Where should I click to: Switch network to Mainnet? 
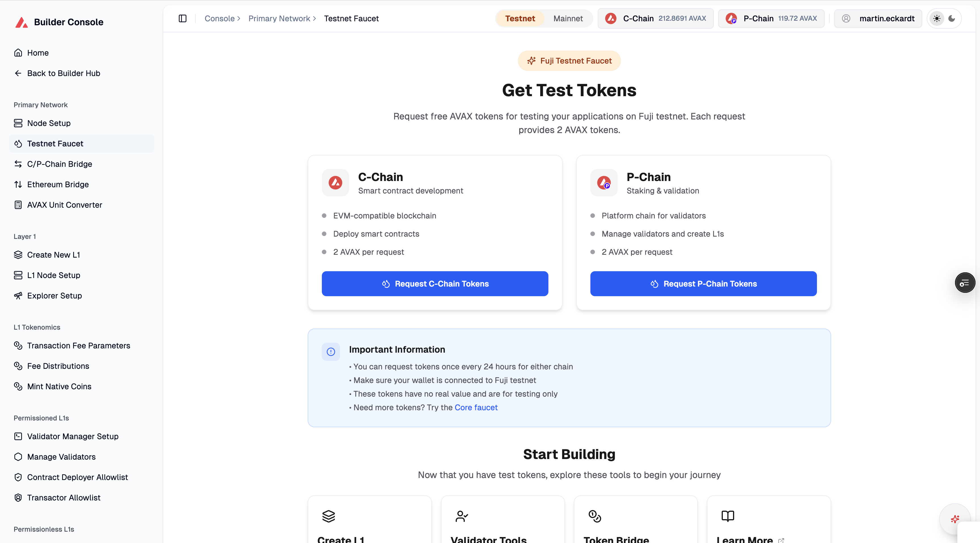(x=568, y=18)
